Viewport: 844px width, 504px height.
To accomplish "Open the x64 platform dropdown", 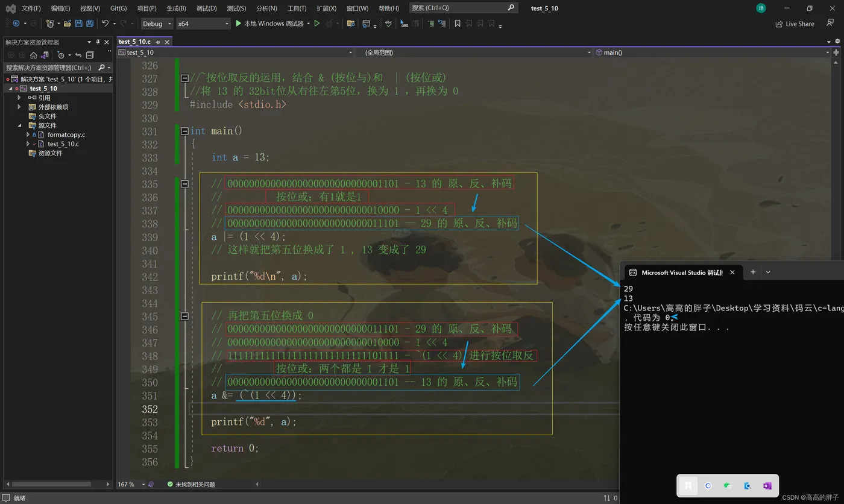I will 203,24.
